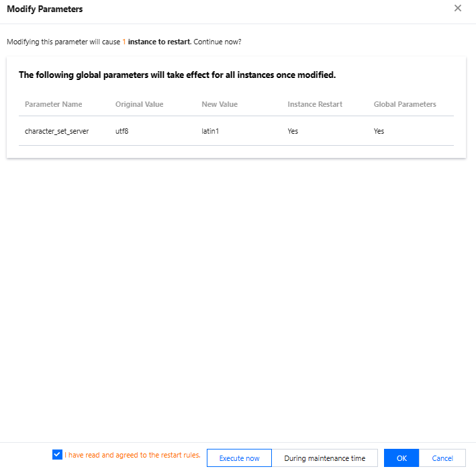
Task: Click the orange instance count number
Action: (x=124, y=42)
